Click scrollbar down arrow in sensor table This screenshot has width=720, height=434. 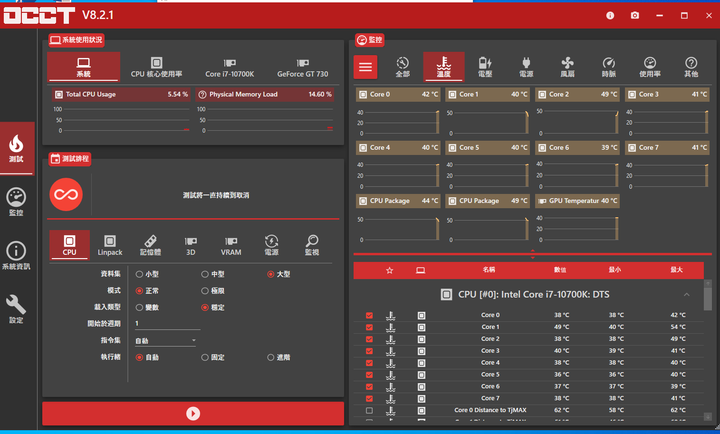coord(708,417)
